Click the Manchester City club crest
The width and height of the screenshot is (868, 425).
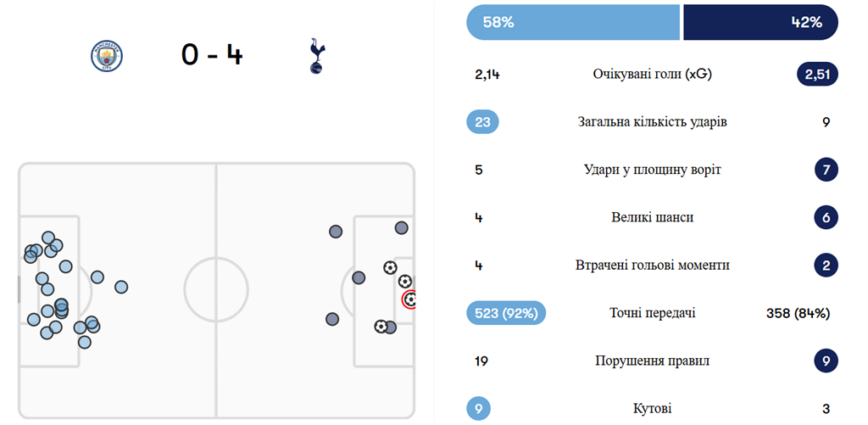pyautogui.click(x=107, y=56)
